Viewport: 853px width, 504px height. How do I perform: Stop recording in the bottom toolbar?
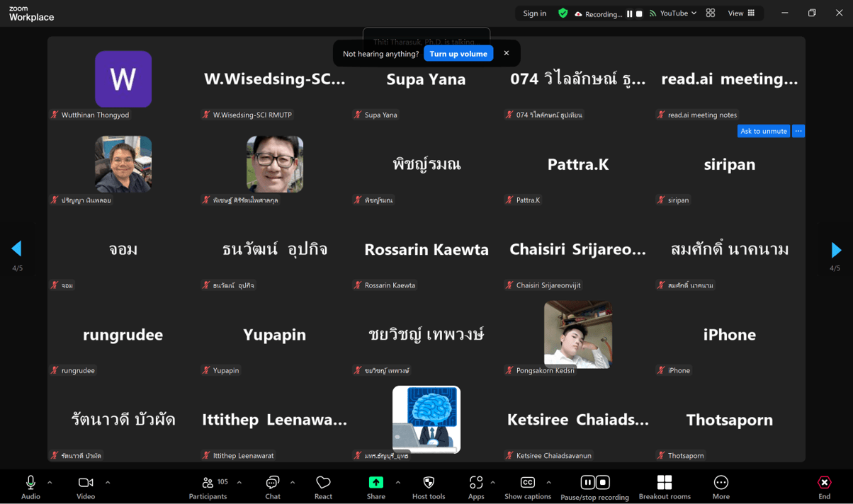tap(603, 483)
